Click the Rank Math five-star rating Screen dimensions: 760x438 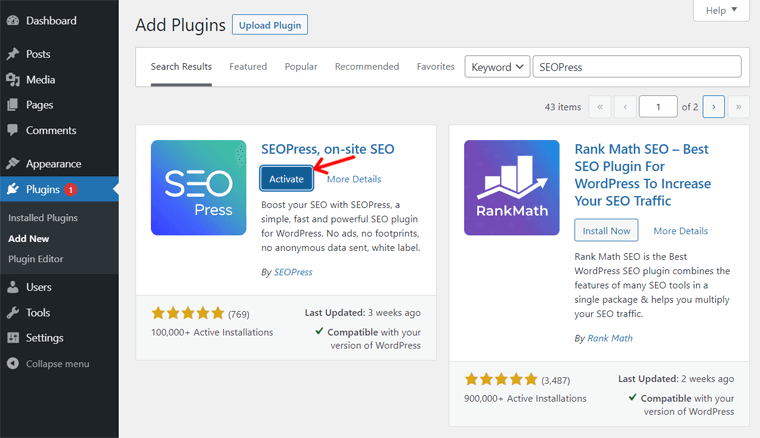point(501,379)
